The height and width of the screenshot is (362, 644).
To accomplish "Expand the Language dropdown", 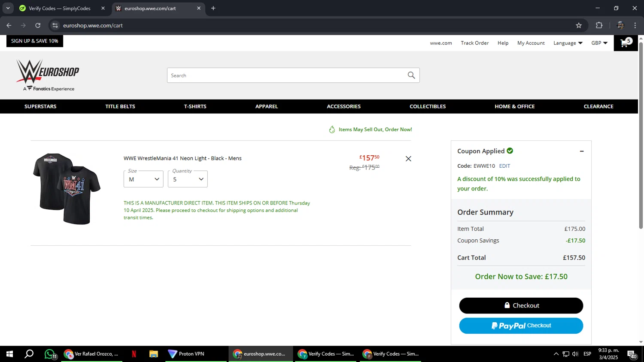I will tap(568, 43).
